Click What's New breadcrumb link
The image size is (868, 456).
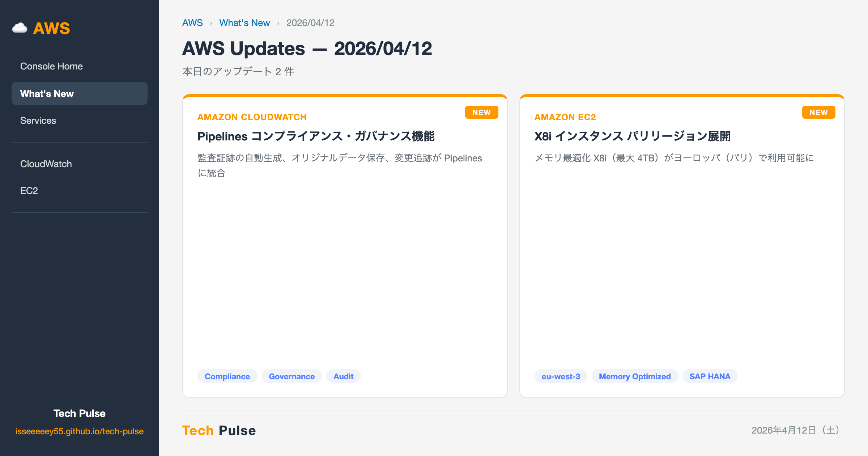pos(244,23)
